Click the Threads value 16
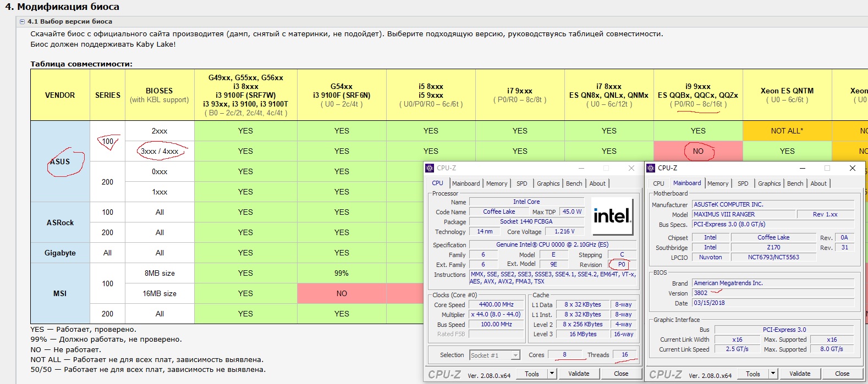 click(625, 355)
